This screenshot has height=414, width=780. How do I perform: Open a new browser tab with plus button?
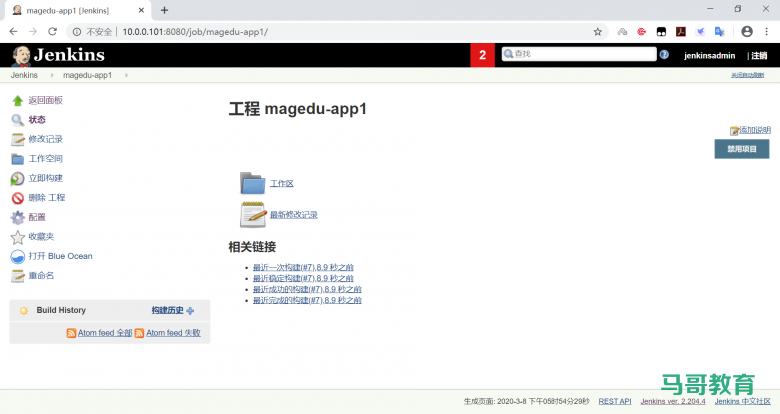(x=165, y=10)
